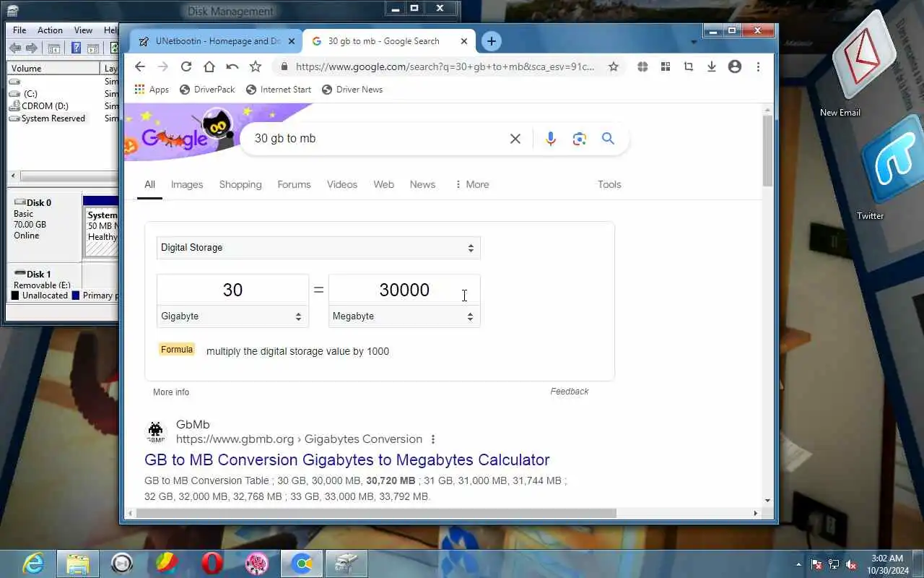Open File menu in Disk Management
The width and height of the screenshot is (924, 578).
pos(19,30)
